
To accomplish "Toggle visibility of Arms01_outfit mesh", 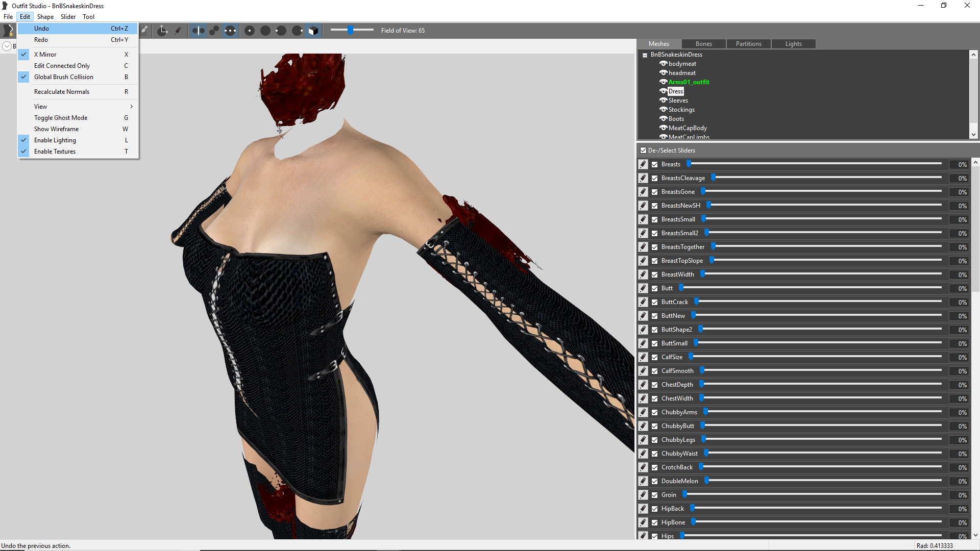I will pyautogui.click(x=664, y=82).
